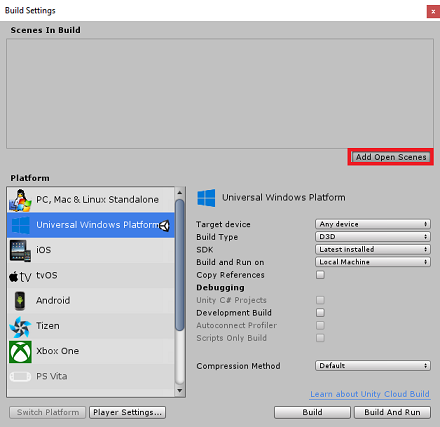Click the Compression Method label
The height and width of the screenshot is (427, 440).
tap(238, 366)
